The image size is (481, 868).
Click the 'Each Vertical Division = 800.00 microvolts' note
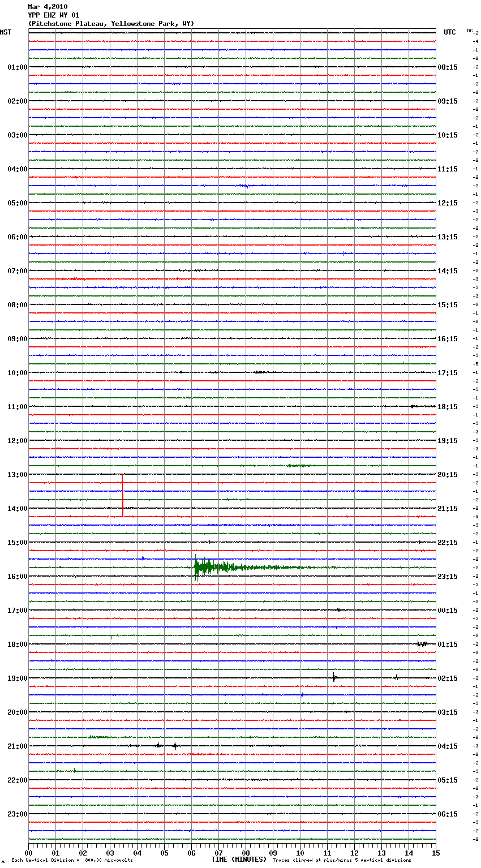(72, 861)
